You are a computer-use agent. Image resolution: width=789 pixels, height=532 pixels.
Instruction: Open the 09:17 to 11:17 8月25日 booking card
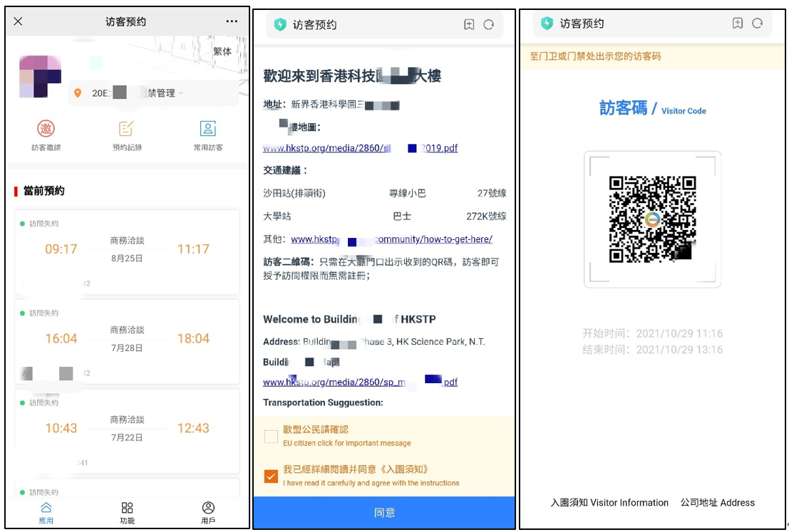pos(127,252)
